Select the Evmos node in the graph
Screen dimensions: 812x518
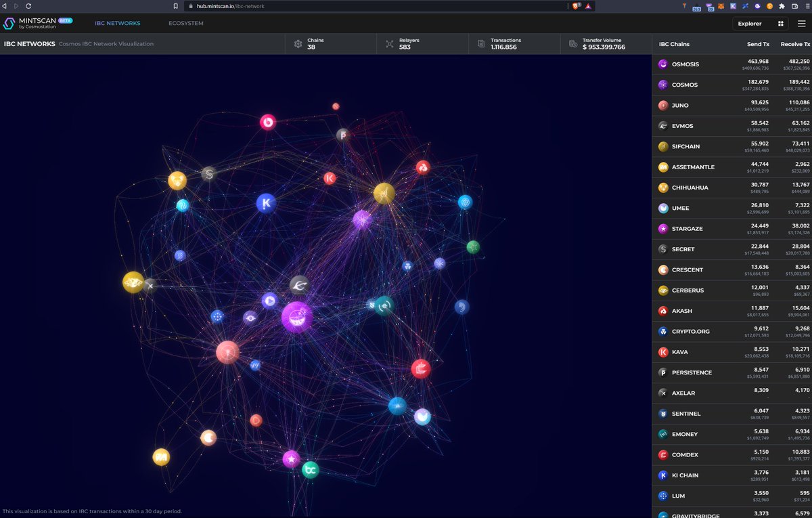pyautogui.click(x=300, y=285)
